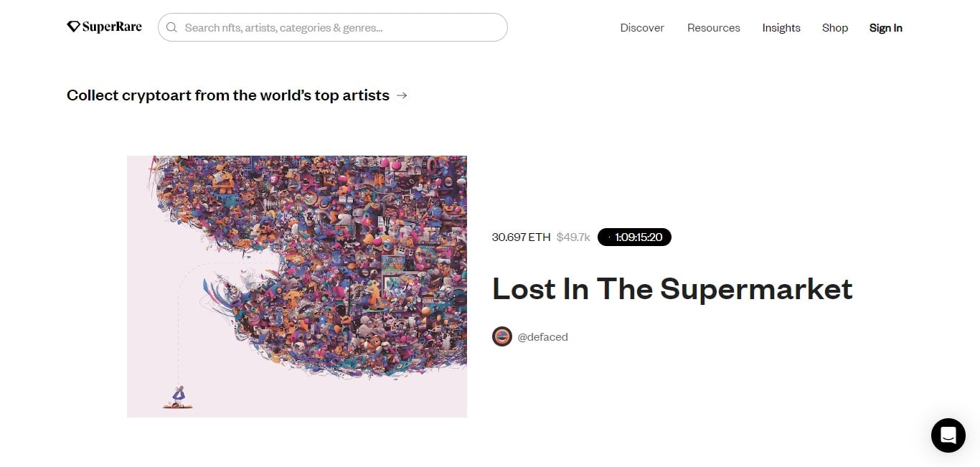Open the chat support bubble icon
Image resolution: width=980 pixels, height=467 pixels.
click(x=948, y=435)
